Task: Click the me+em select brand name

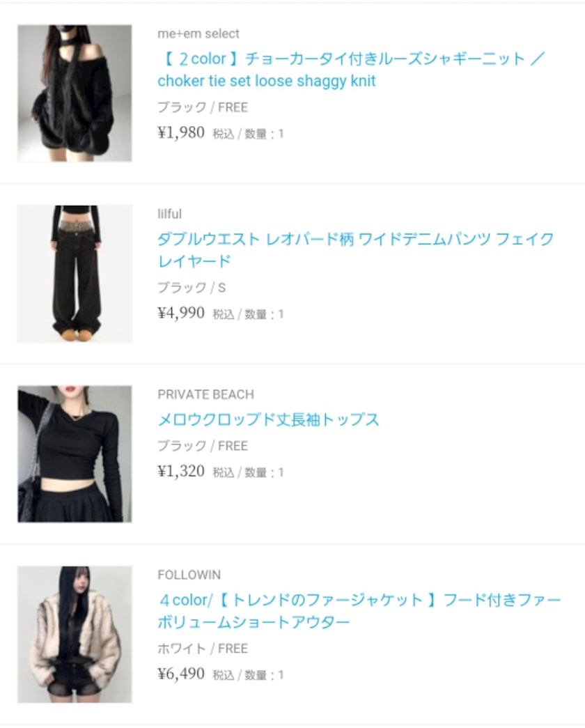Action: (x=198, y=33)
